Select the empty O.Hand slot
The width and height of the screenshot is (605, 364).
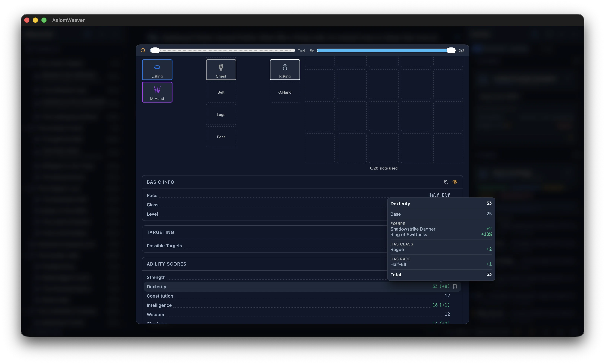coord(284,92)
